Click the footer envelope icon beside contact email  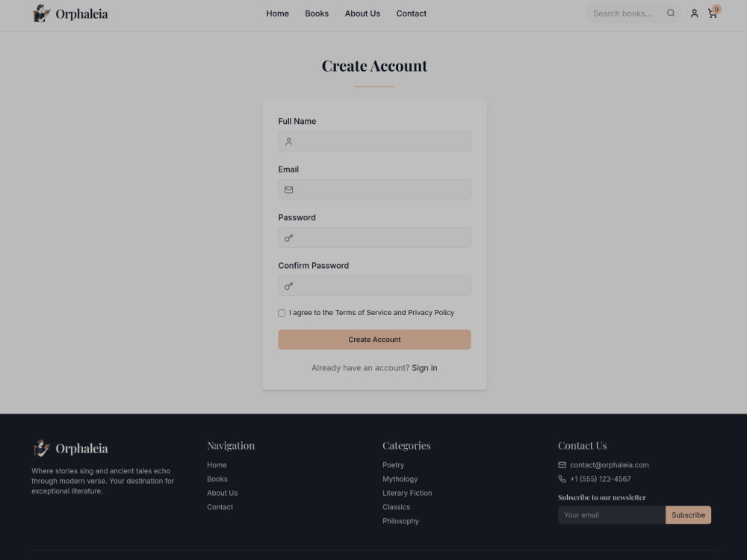pyautogui.click(x=562, y=465)
